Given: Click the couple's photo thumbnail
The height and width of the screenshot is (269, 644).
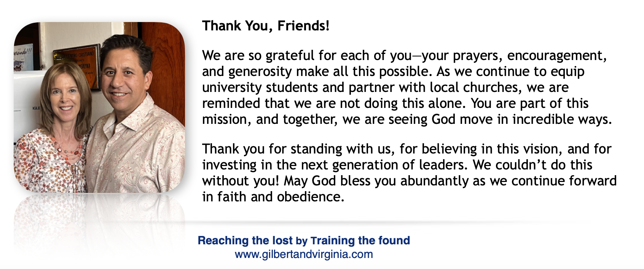Looking at the screenshot, I should (99, 107).
